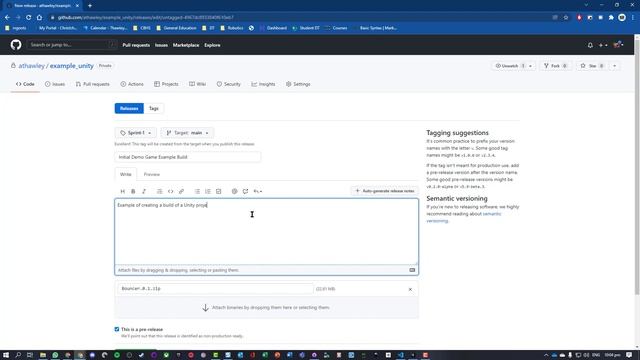Open the Tags tab
Screen dimensions: 640x360
[x=153, y=108]
